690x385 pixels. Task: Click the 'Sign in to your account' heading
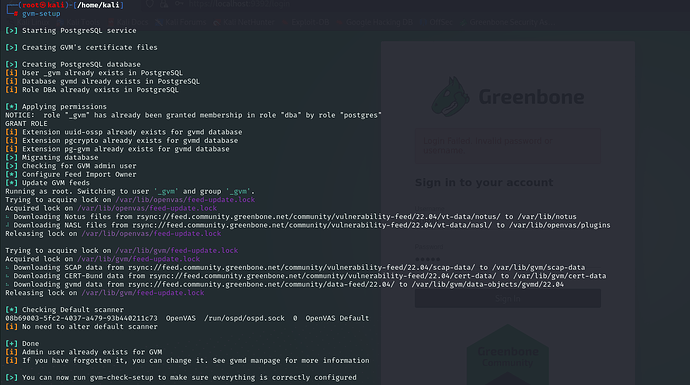[x=484, y=183]
